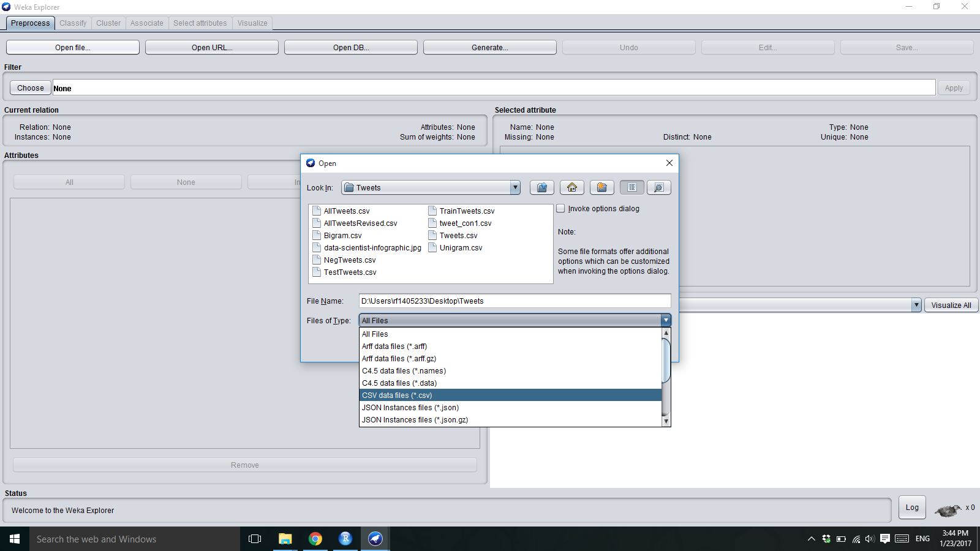This screenshot has height=551, width=980.
Task: Select C4.5 data files (*.data) option
Action: pos(510,383)
